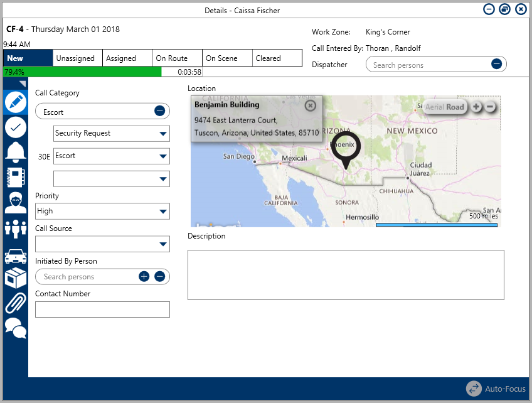Open the paperclip attachments sidebar icon
Screen dimensions: 532x403
click(x=16, y=303)
